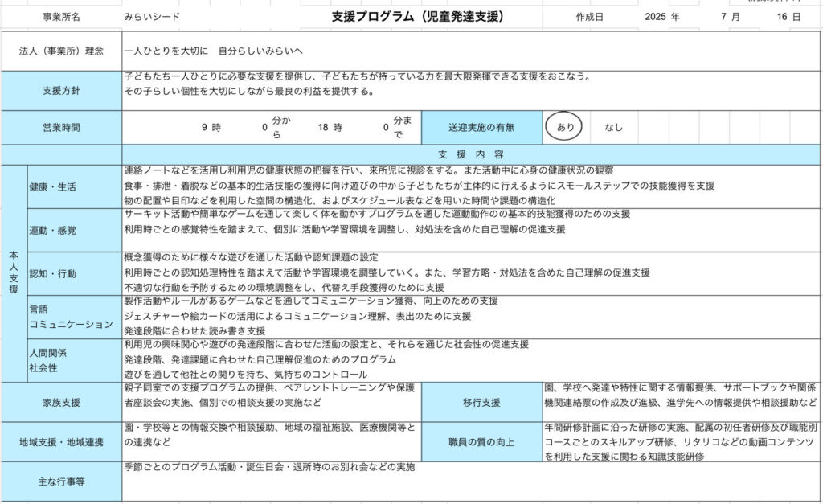Viewport: 823px width, 504px height.
Task: Click the 営業時間 header cell
Action: [x=61, y=128]
